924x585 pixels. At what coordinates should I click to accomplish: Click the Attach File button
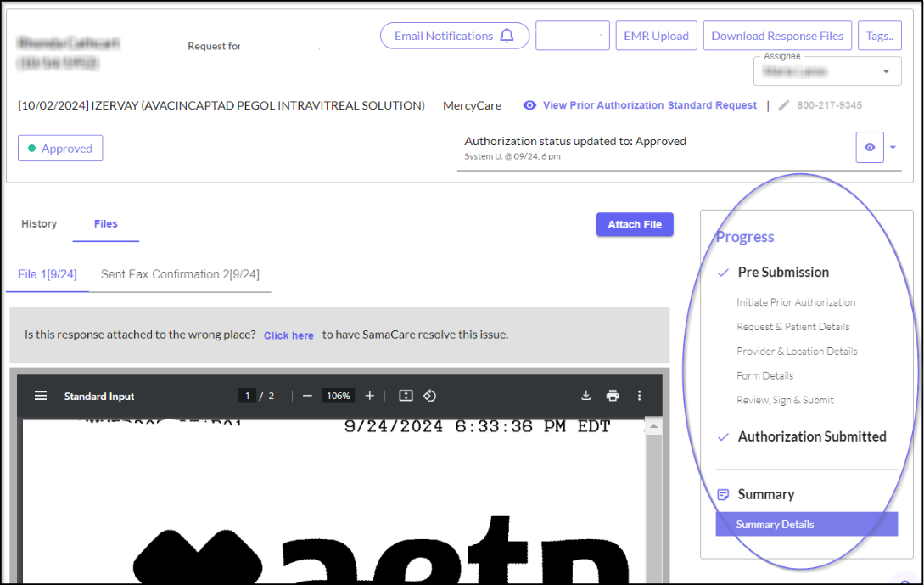pyautogui.click(x=635, y=225)
